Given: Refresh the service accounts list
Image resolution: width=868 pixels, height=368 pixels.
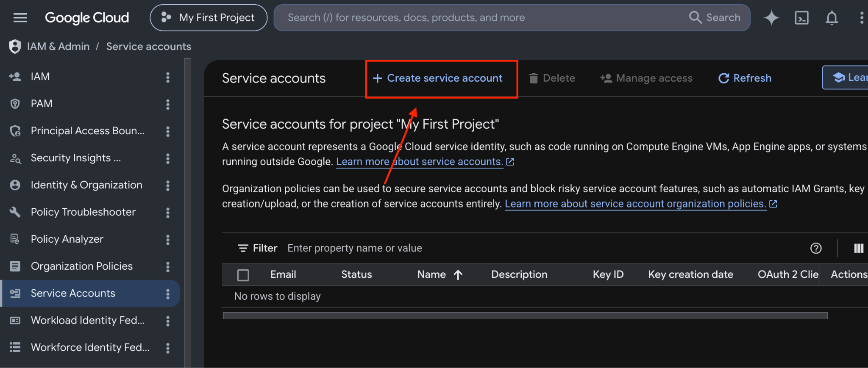Looking at the screenshot, I should point(745,78).
